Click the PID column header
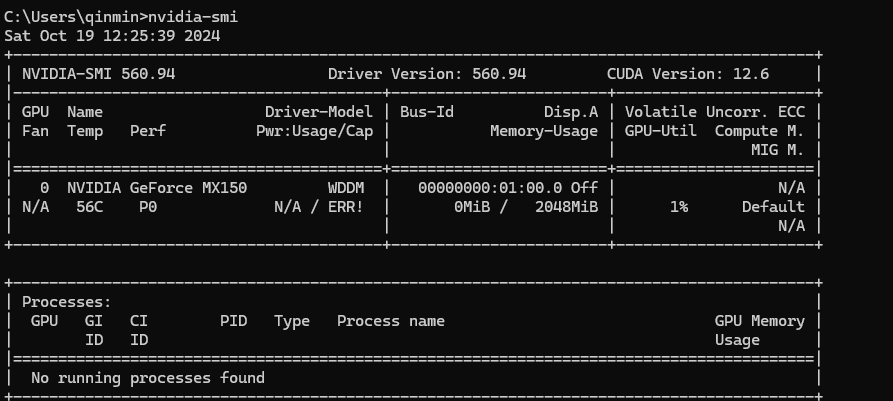 tap(233, 321)
